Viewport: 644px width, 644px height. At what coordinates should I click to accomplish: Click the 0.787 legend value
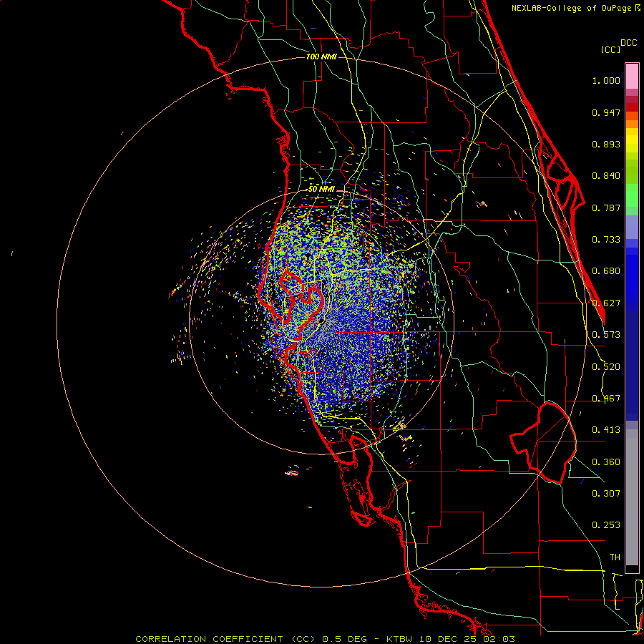click(606, 208)
